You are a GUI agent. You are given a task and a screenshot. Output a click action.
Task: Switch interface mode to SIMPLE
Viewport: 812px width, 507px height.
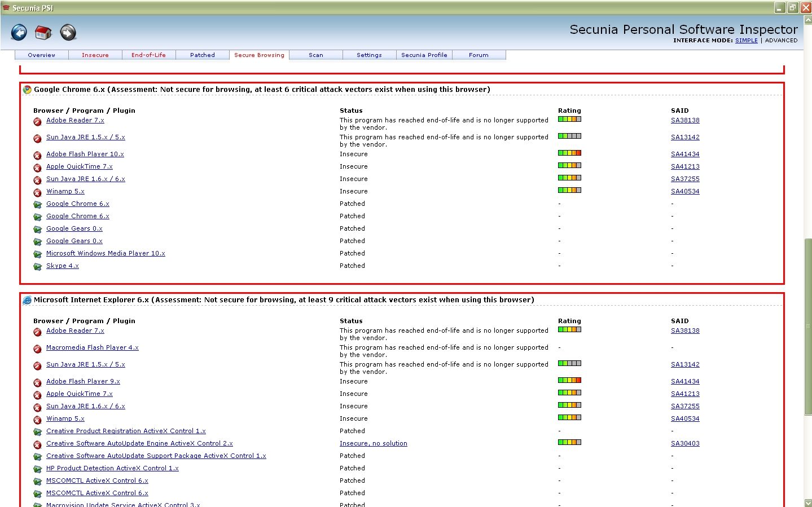(x=746, y=41)
